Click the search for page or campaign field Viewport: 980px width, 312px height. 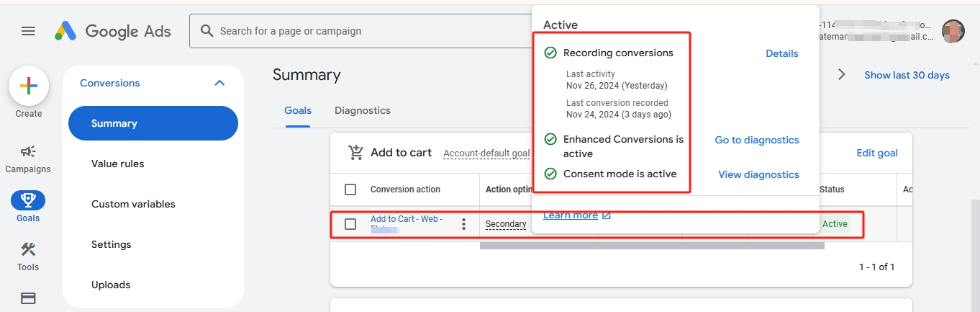click(x=360, y=31)
